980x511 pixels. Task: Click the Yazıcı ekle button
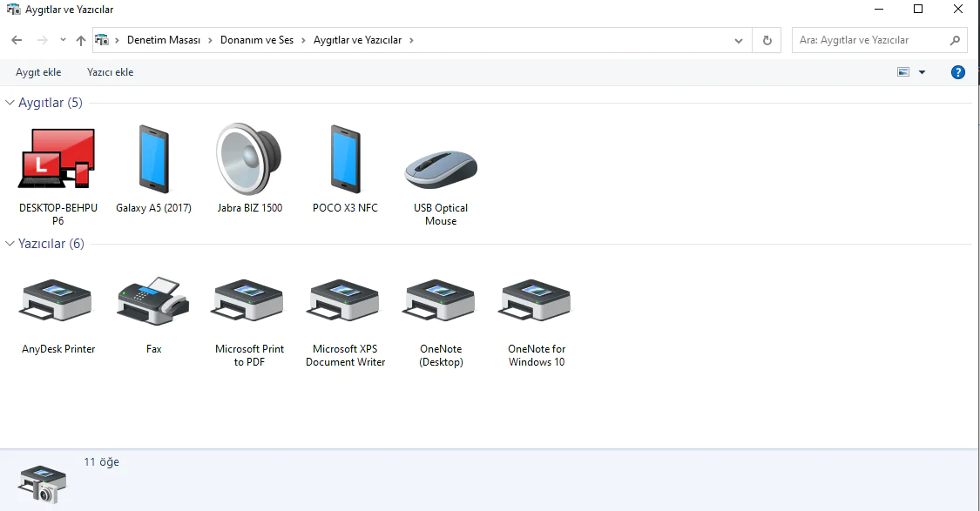point(110,72)
